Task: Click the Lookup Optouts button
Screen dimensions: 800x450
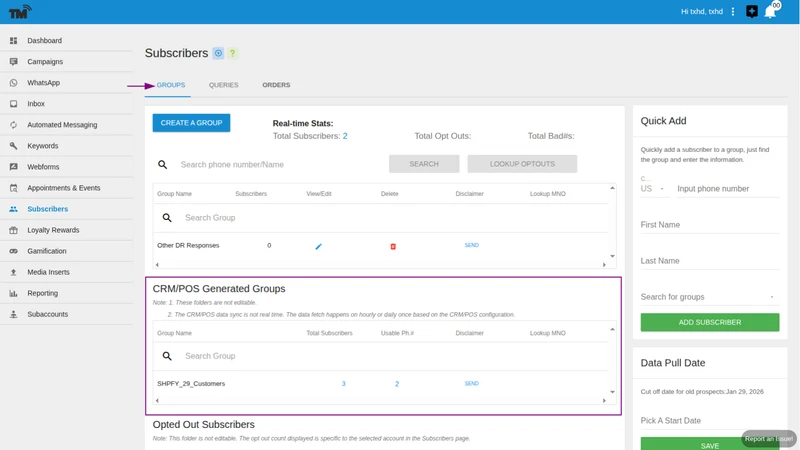Action: pos(522,164)
